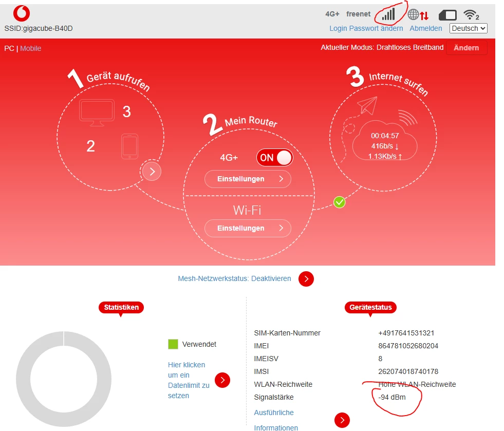
Task: Click the battery status icon
Action: pos(447,15)
